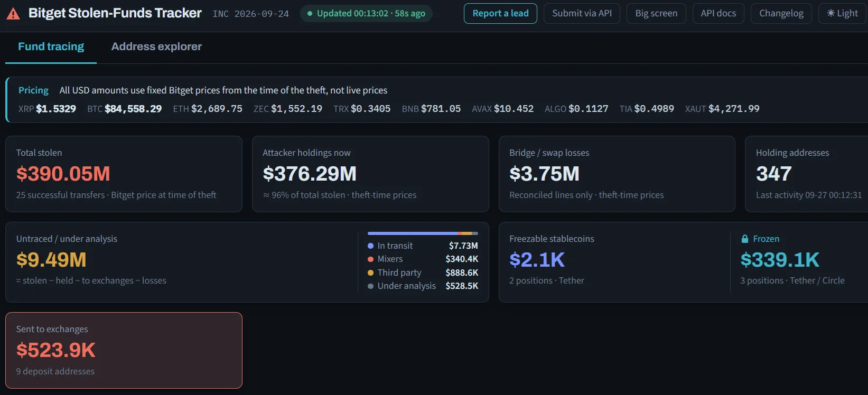Screen dimensions: 868x395
Task: Click the Last activity 09-27 00:12:31 text
Action: click(809, 195)
